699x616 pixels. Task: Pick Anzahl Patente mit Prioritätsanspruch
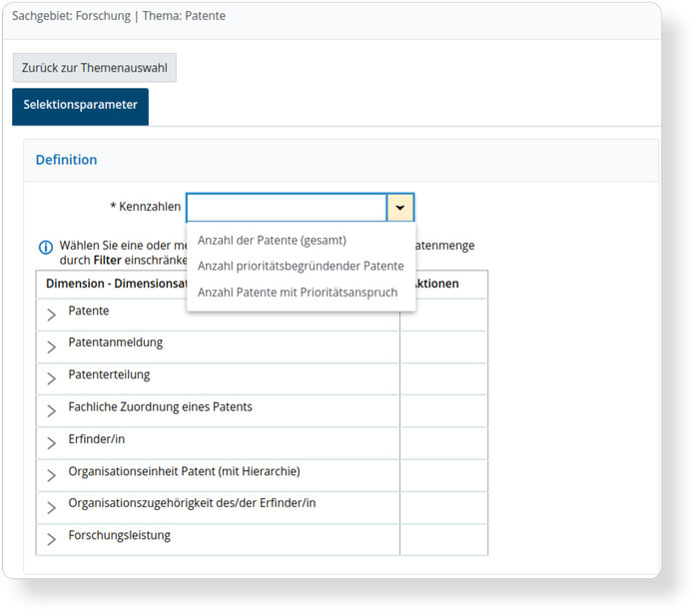pyautogui.click(x=298, y=293)
